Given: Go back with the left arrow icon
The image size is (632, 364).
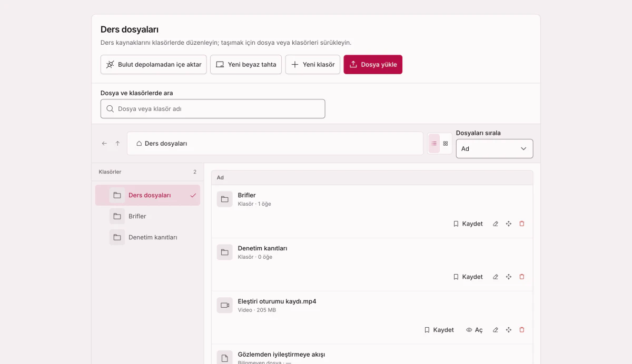Looking at the screenshot, I should (104, 144).
